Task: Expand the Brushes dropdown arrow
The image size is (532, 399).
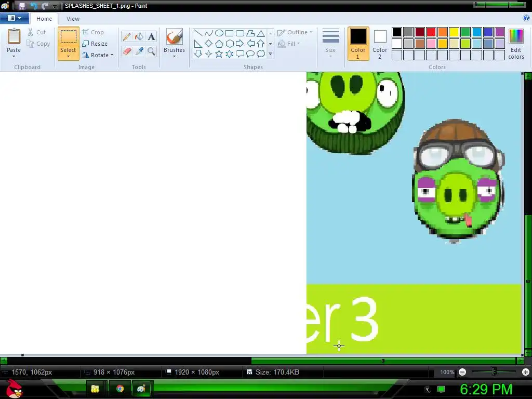Action: pyautogui.click(x=175, y=56)
